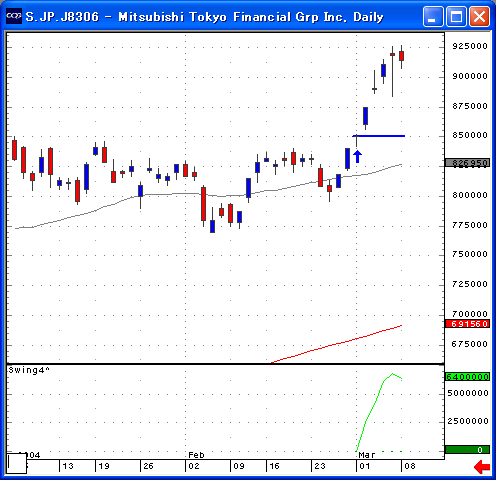Viewport: 496px width, 480px height.
Task: Click the gray 826950 price label
Action: [467, 163]
